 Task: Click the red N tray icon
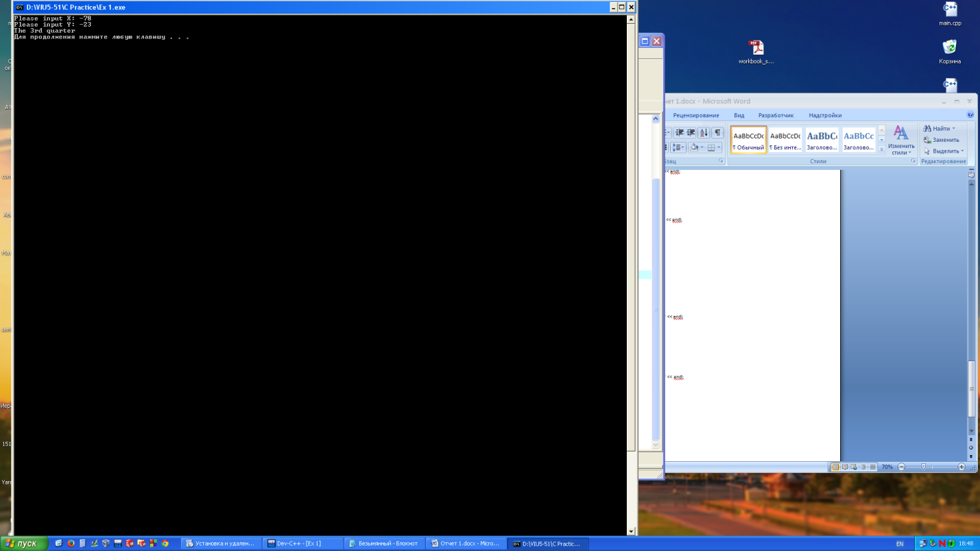point(942,543)
